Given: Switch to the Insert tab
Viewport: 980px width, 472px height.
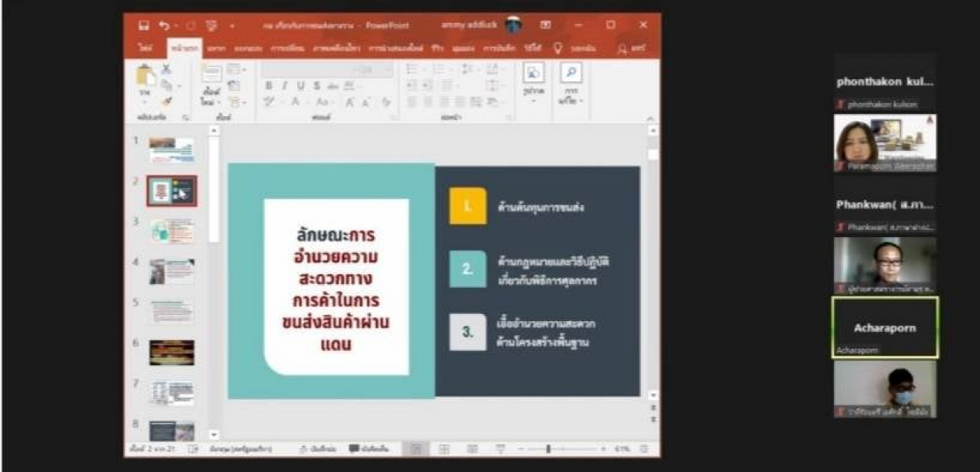Looking at the screenshot, I should tap(216, 48).
